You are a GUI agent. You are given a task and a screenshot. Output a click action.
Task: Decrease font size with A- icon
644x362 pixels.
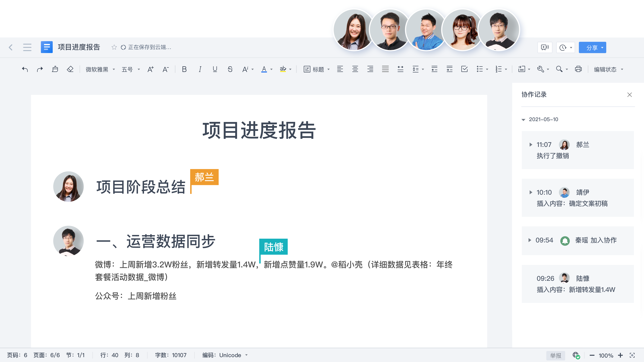(x=165, y=69)
